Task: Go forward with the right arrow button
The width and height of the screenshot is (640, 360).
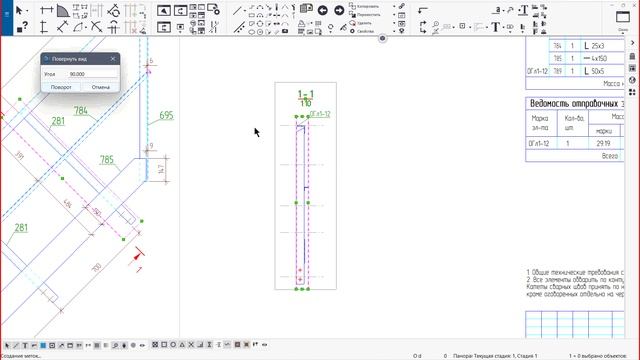Action: (339, 11)
